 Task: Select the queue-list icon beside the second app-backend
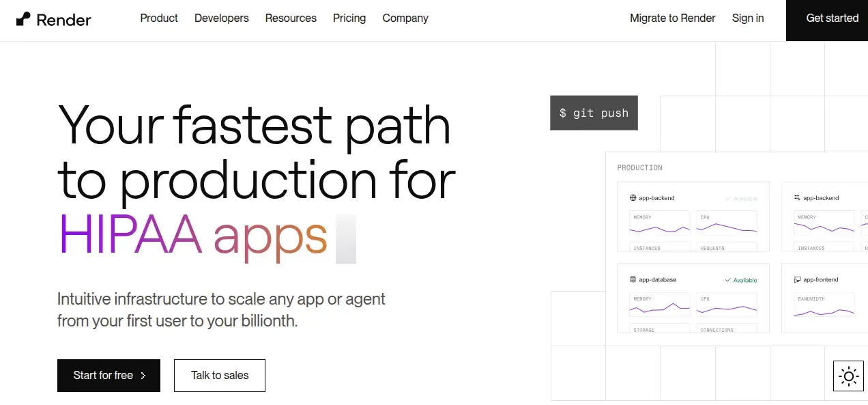pyautogui.click(x=798, y=198)
